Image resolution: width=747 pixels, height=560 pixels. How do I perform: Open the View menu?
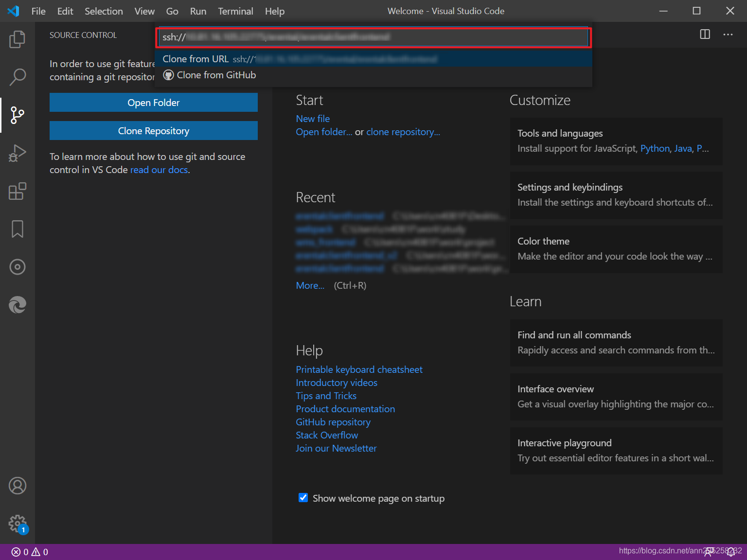tap(144, 11)
